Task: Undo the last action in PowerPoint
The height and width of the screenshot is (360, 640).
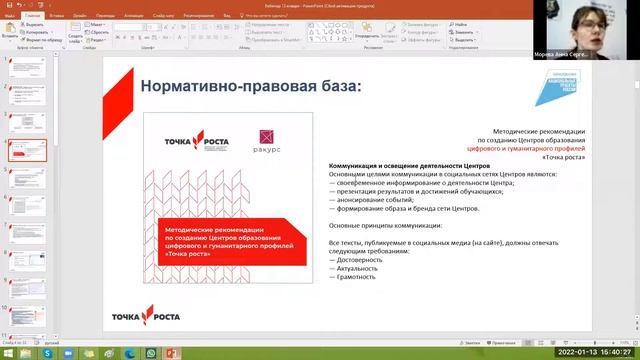Action: pos(18,5)
